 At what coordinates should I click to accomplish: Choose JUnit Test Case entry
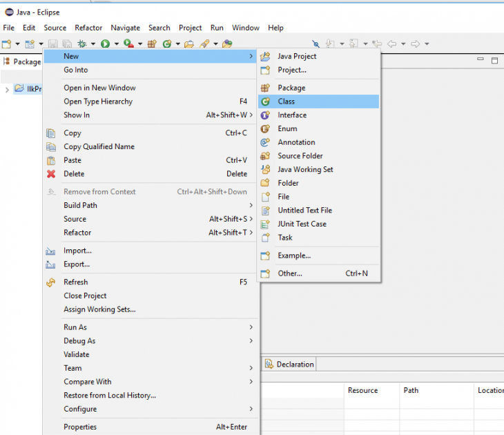318,224
